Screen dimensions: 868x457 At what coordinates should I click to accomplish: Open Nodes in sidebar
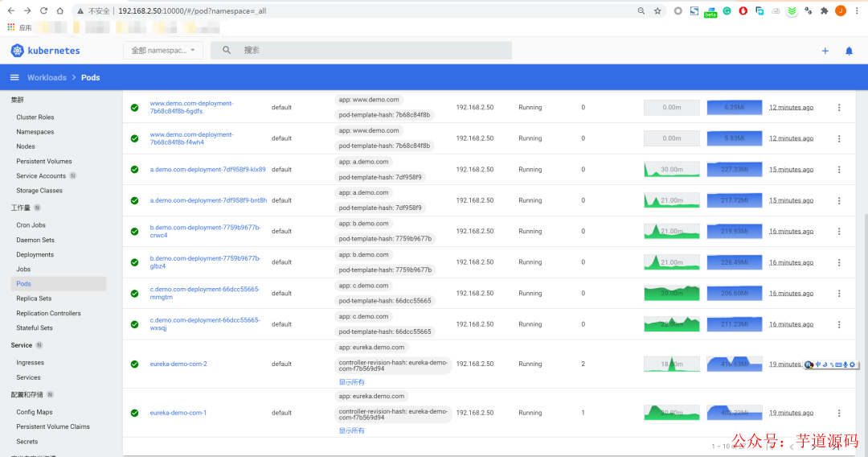click(26, 146)
